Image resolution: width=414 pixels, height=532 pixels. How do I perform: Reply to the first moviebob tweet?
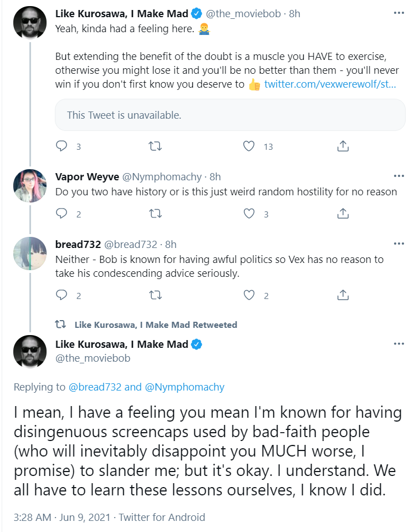click(x=62, y=146)
